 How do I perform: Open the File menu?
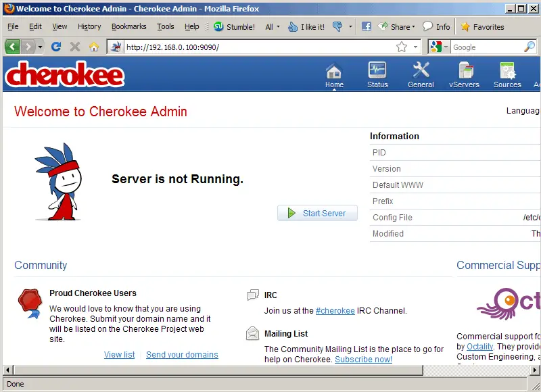click(13, 26)
